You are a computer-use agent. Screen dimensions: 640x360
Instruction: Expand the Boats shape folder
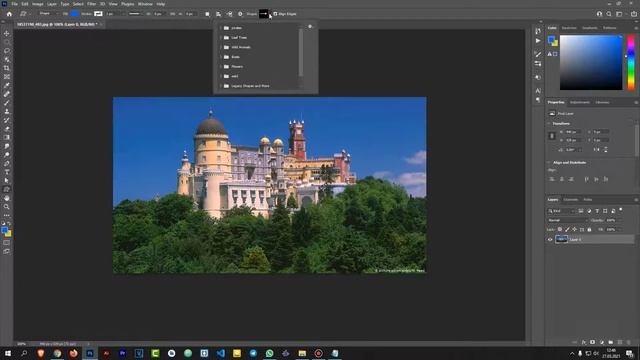221,57
